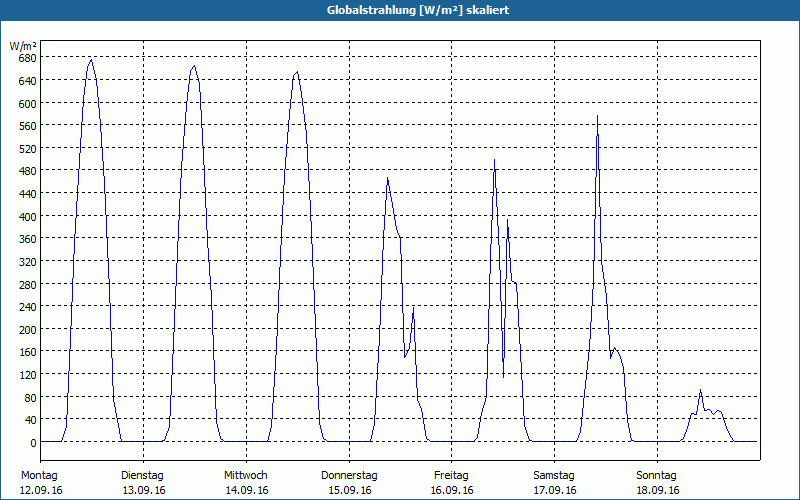Click the date 12.09.16
Screen dimensions: 800x500
41,490
